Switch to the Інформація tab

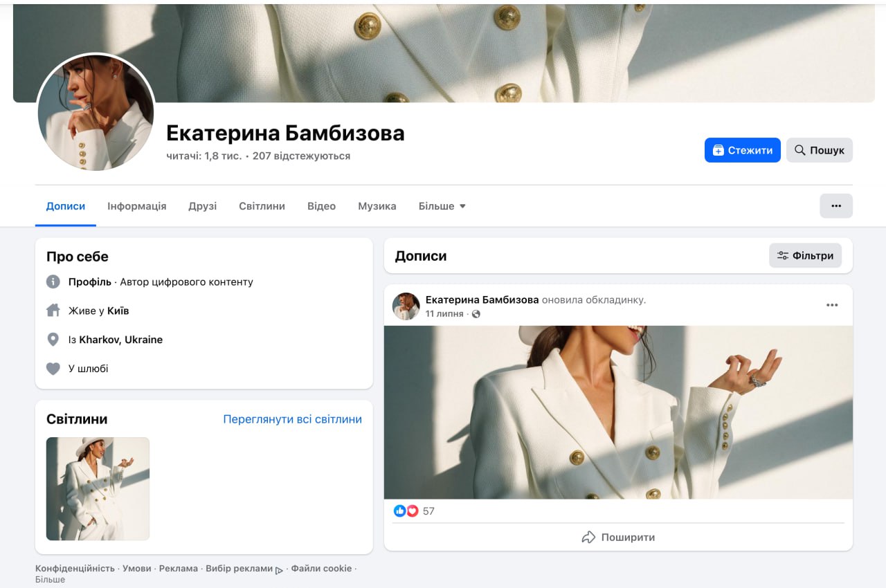pyautogui.click(x=137, y=206)
